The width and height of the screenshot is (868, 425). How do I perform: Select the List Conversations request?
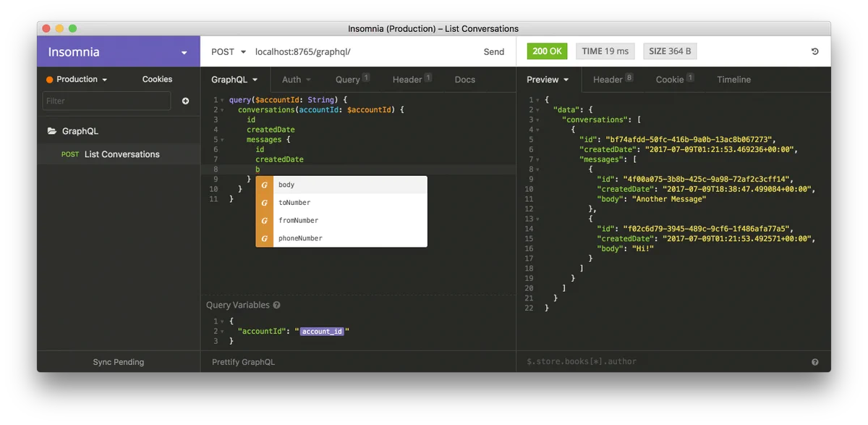click(119, 154)
